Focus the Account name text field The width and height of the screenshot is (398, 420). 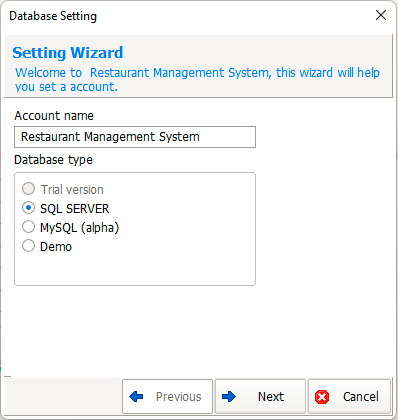[x=135, y=137]
